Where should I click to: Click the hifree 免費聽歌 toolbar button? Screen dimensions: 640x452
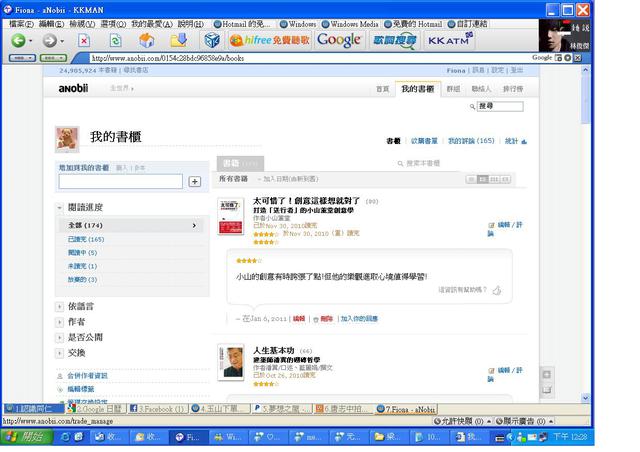pos(269,41)
